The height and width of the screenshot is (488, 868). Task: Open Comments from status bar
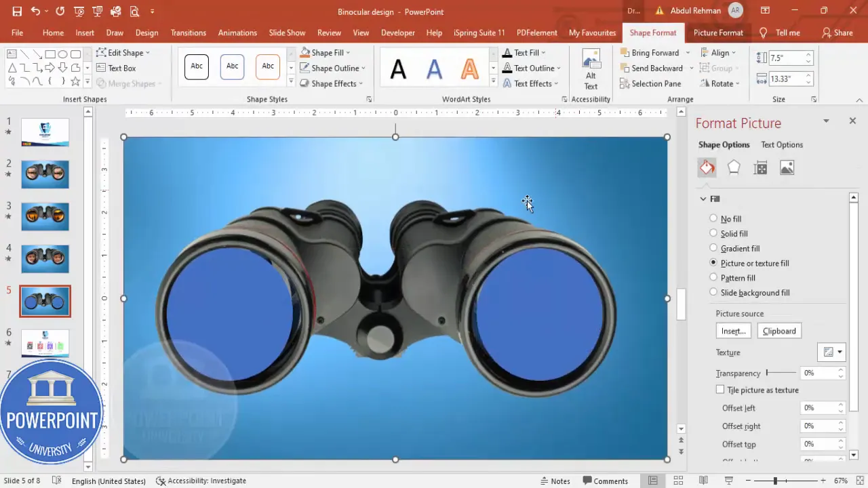605,481
